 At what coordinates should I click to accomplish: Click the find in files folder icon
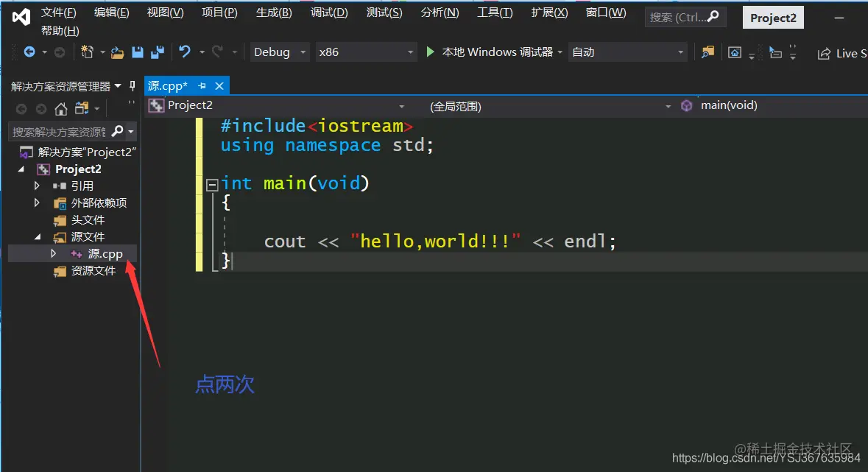(x=708, y=52)
